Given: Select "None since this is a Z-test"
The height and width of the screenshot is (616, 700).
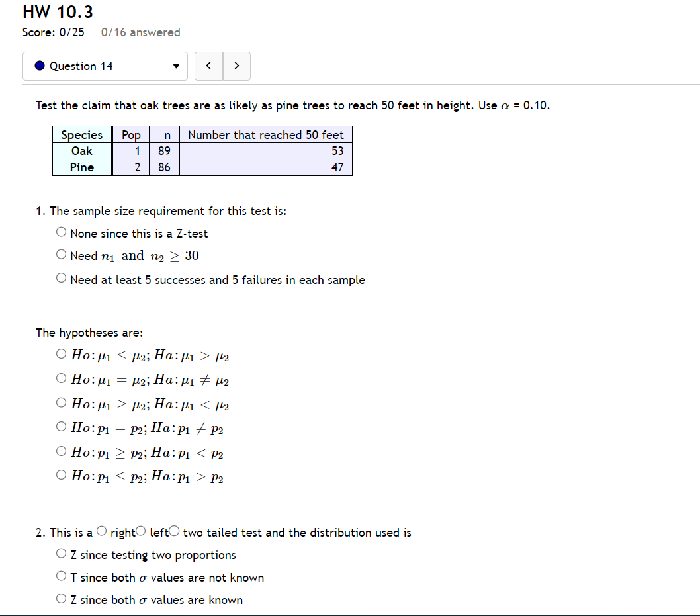Looking at the screenshot, I should point(61,232).
